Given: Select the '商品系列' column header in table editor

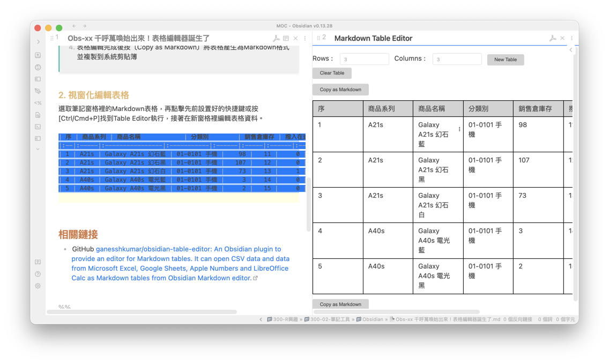Looking at the screenshot, I should (388, 109).
